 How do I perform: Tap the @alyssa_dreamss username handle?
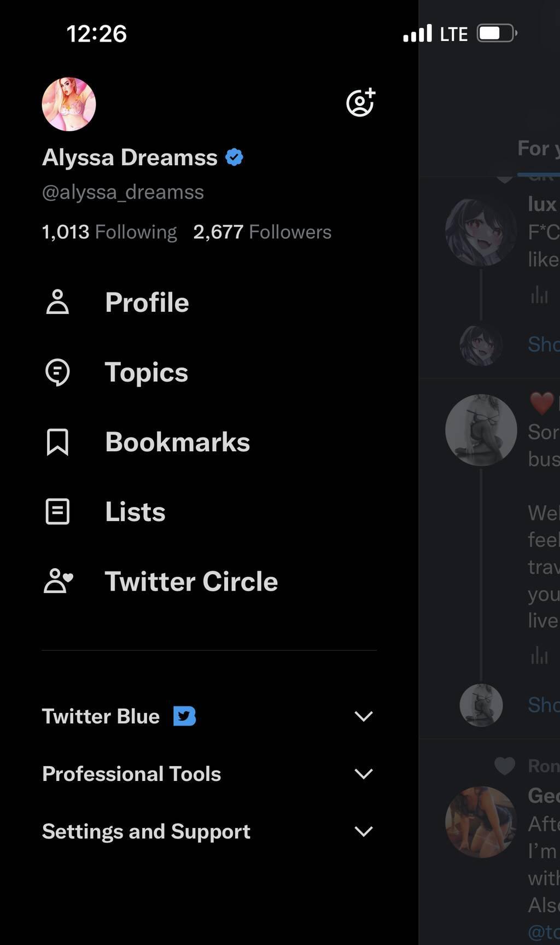(x=123, y=192)
